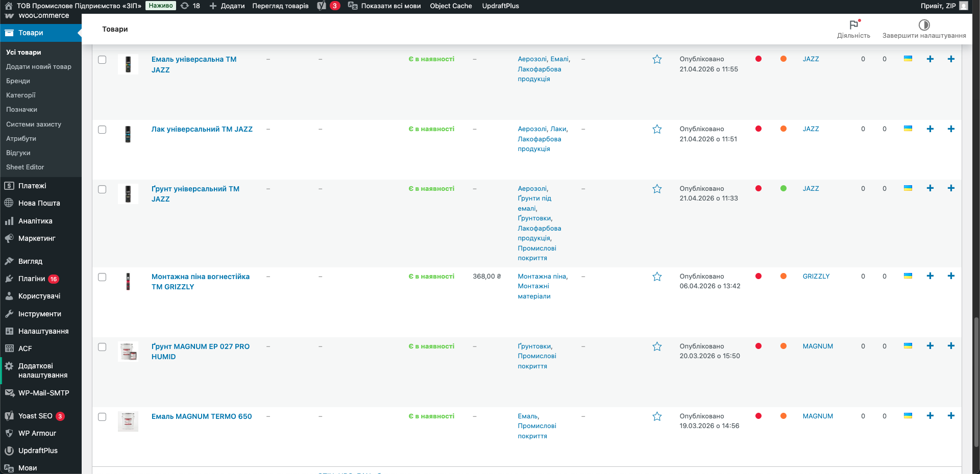Click the Завершити налаштування half-circle icon

[x=924, y=25]
